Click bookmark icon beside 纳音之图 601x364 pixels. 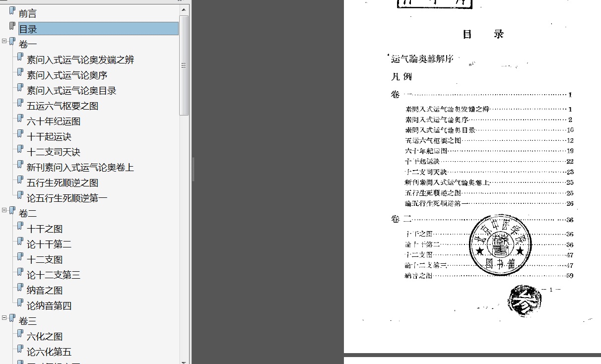coord(20,288)
